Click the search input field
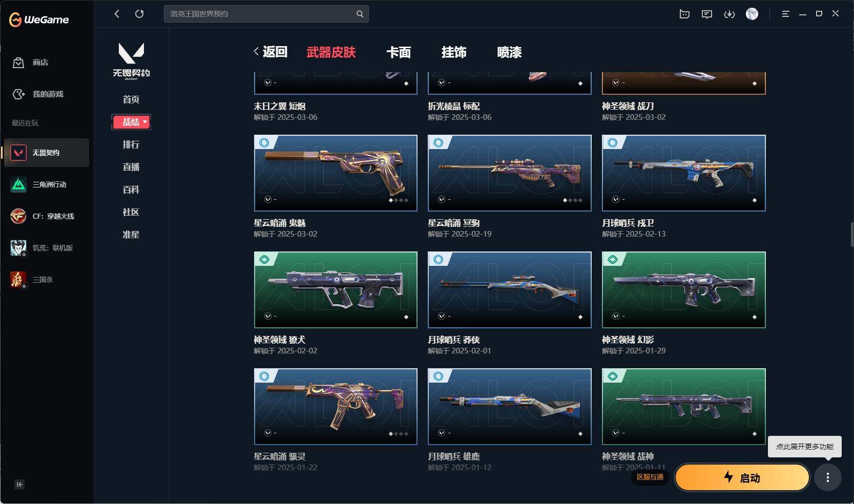Image resolution: width=854 pixels, height=504 pixels. click(260, 14)
